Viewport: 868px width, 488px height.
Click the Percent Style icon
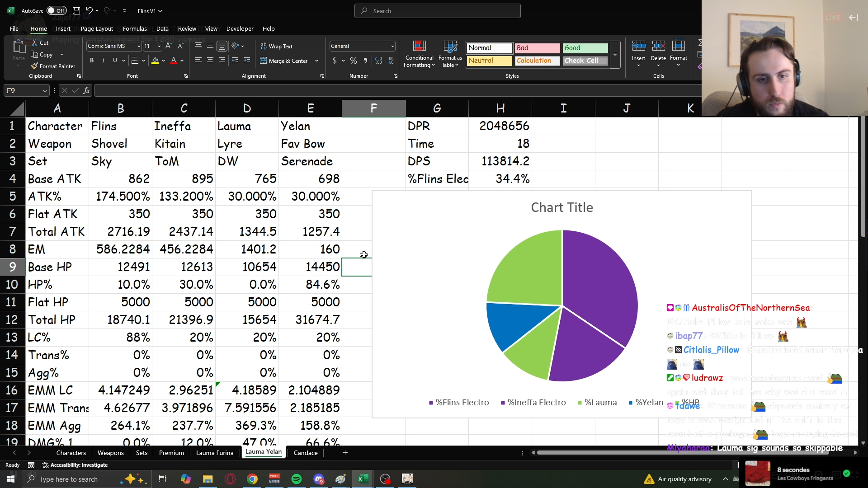[354, 61]
